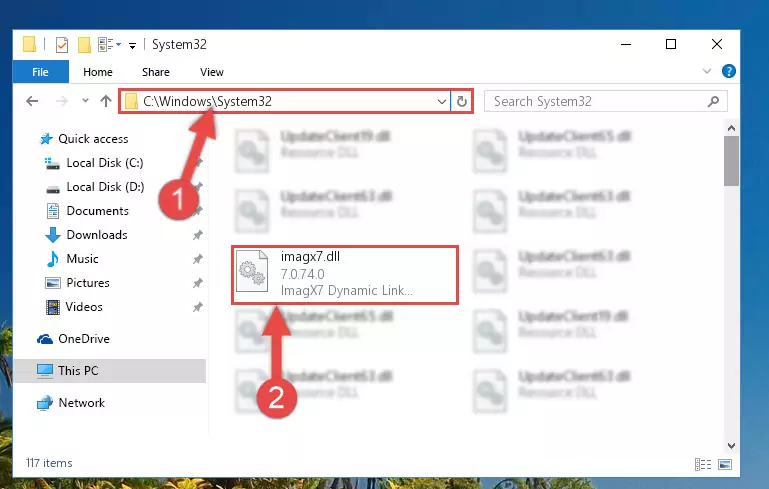Viewport: 769px width, 489px height.
Task: Click the 7.0.74.0 version text
Action: point(303,274)
